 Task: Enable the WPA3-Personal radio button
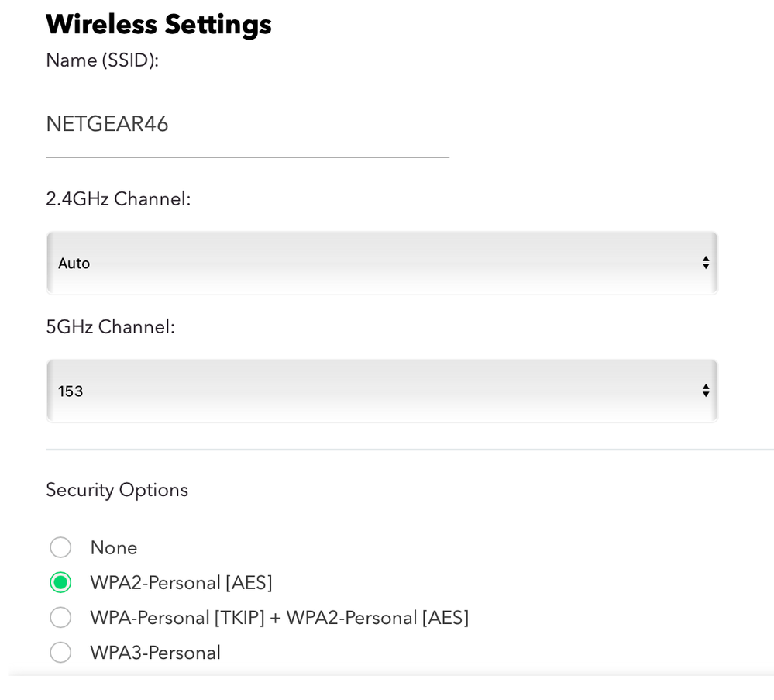click(x=60, y=653)
